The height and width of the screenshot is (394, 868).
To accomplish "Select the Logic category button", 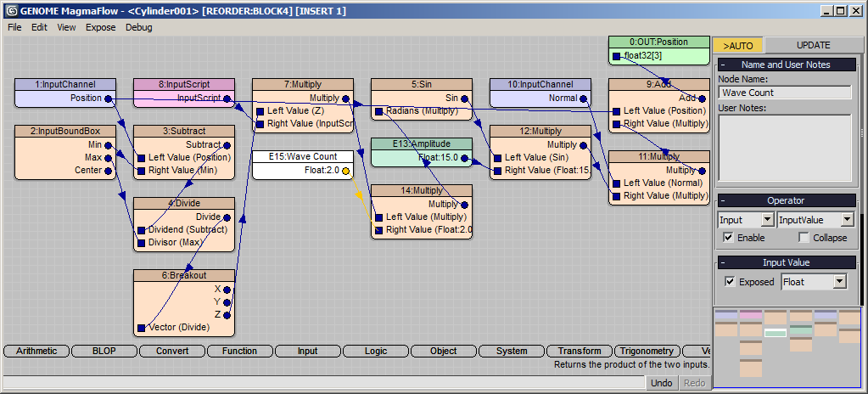I will coord(376,351).
